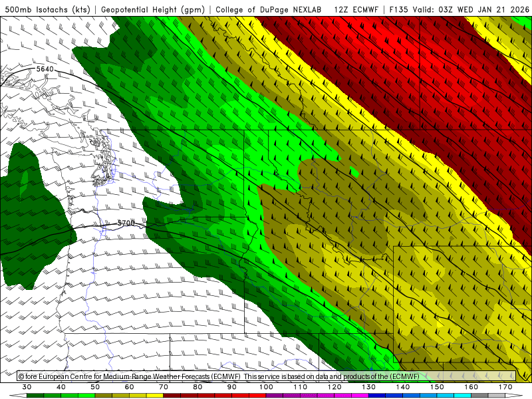Image resolution: width=532 pixels, height=399 pixels.
Task: Click the 5640 height contour label
Action: point(45,69)
